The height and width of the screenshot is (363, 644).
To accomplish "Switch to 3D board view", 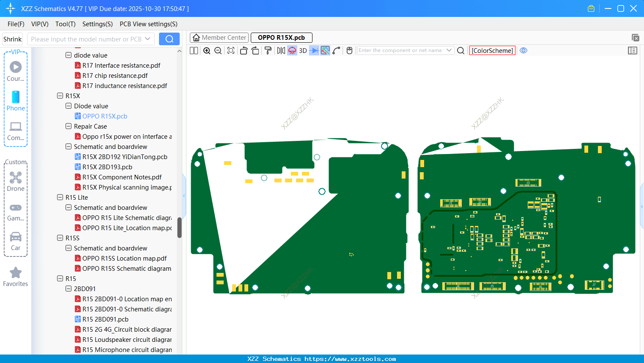I will 303,51.
